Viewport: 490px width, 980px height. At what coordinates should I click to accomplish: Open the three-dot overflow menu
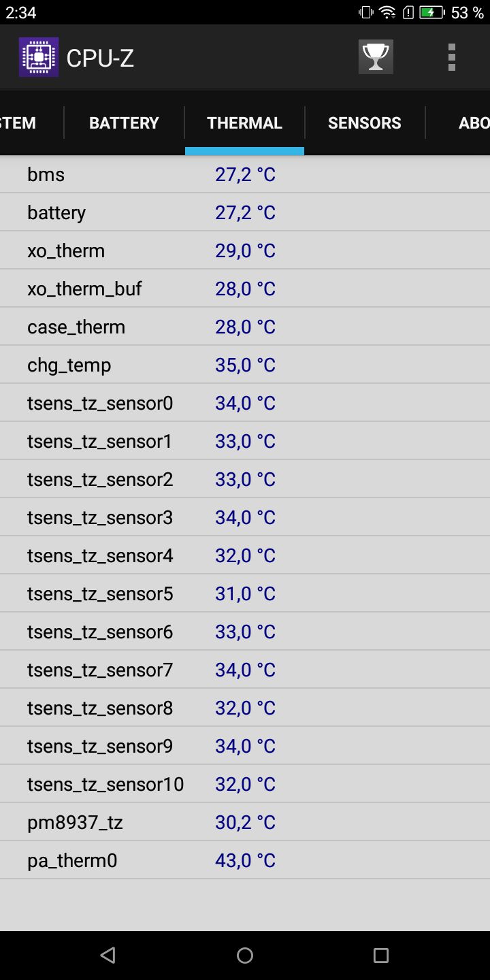(451, 57)
